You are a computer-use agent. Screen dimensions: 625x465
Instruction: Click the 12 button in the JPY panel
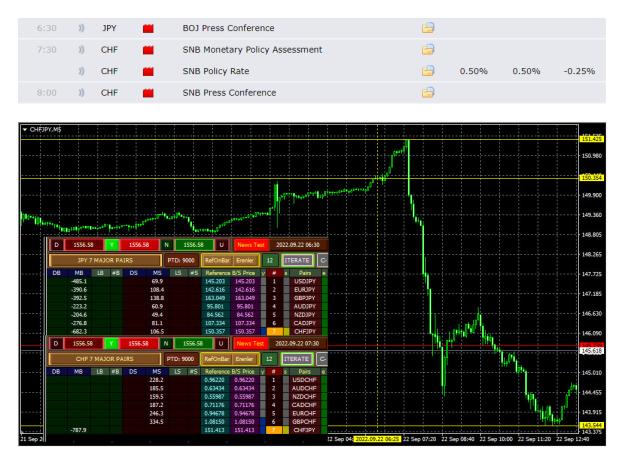coord(270,260)
